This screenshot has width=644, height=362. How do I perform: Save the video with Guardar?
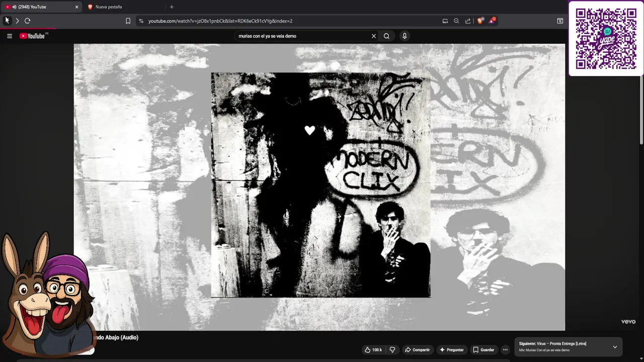484,350
